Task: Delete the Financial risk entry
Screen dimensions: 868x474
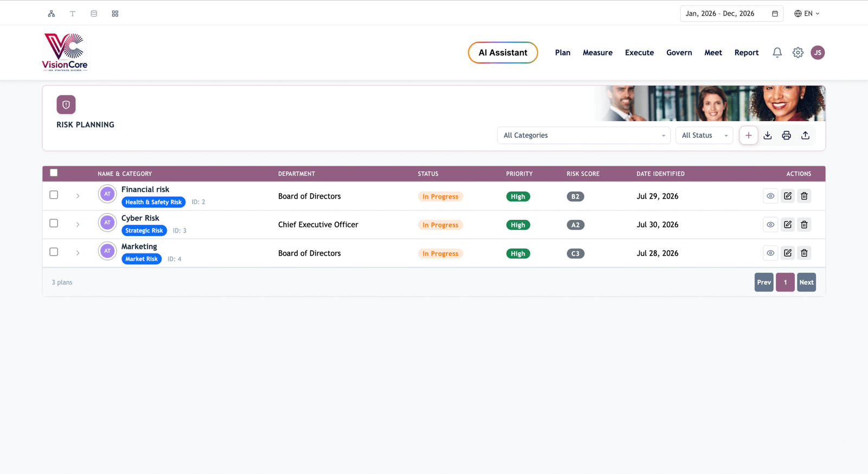Action: [x=805, y=196]
